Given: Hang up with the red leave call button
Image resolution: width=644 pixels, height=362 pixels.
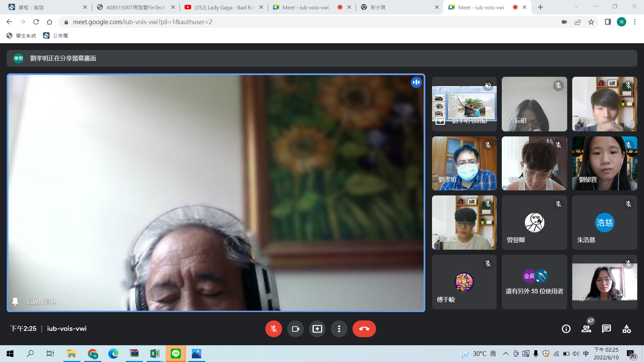Looking at the screenshot, I should click(x=364, y=329).
